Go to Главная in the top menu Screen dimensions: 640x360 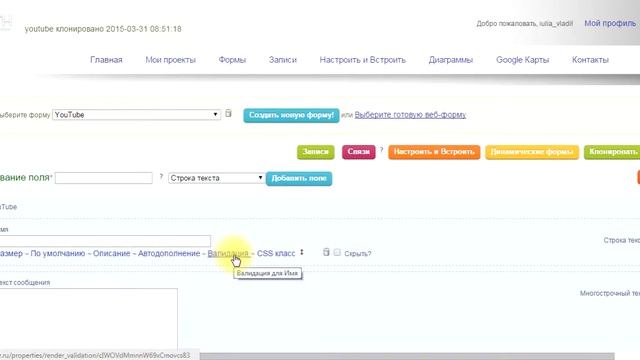[106, 60]
